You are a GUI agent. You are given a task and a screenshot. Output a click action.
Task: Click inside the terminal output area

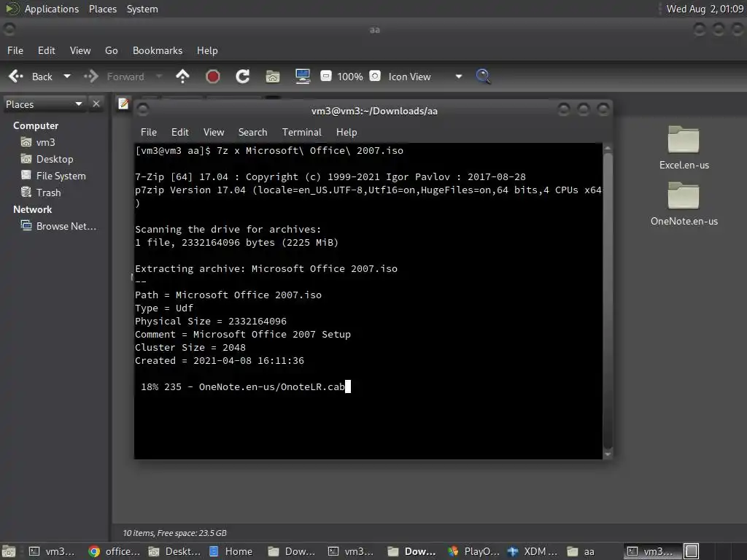tap(368, 301)
